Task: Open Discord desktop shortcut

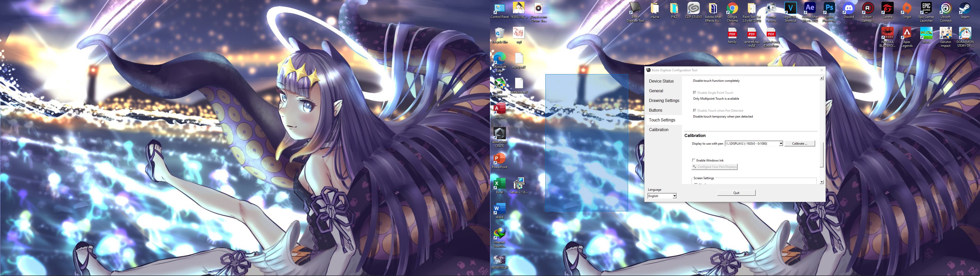Action: pos(849,11)
